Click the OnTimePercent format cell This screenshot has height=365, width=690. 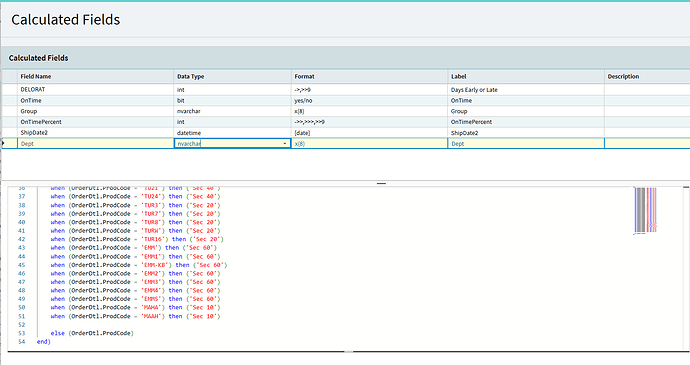click(x=369, y=122)
